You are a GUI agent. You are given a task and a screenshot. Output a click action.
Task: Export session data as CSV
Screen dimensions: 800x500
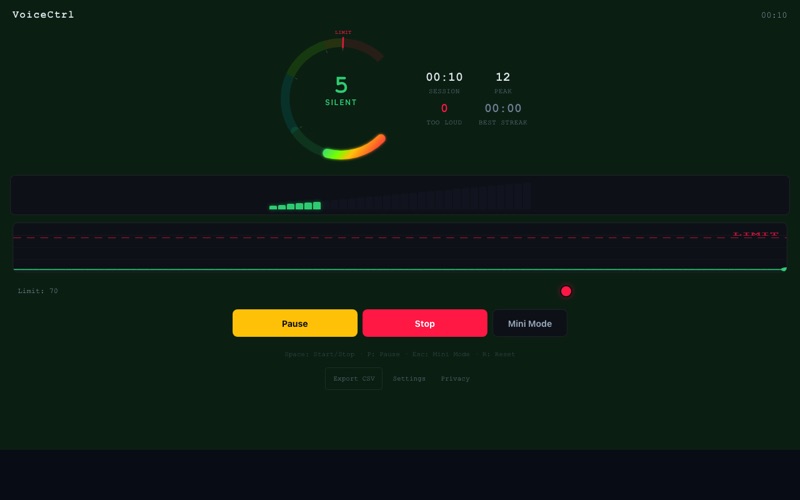click(354, 379)
